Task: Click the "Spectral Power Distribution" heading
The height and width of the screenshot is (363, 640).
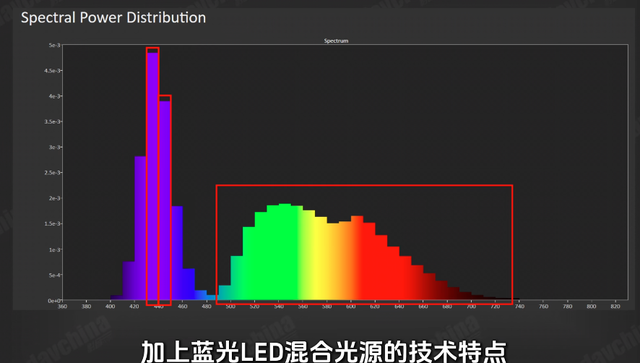Action: coord(113,18)
